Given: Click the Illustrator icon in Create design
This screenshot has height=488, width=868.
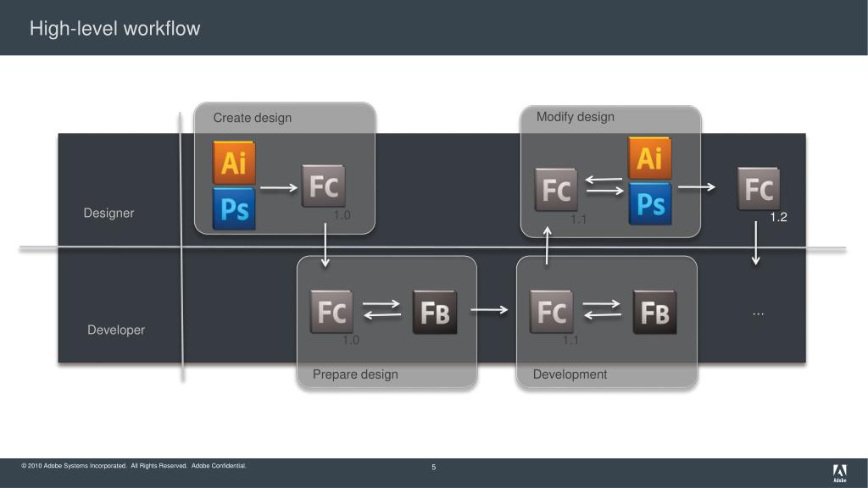Looking at the screenshot, I should point(234,163).
